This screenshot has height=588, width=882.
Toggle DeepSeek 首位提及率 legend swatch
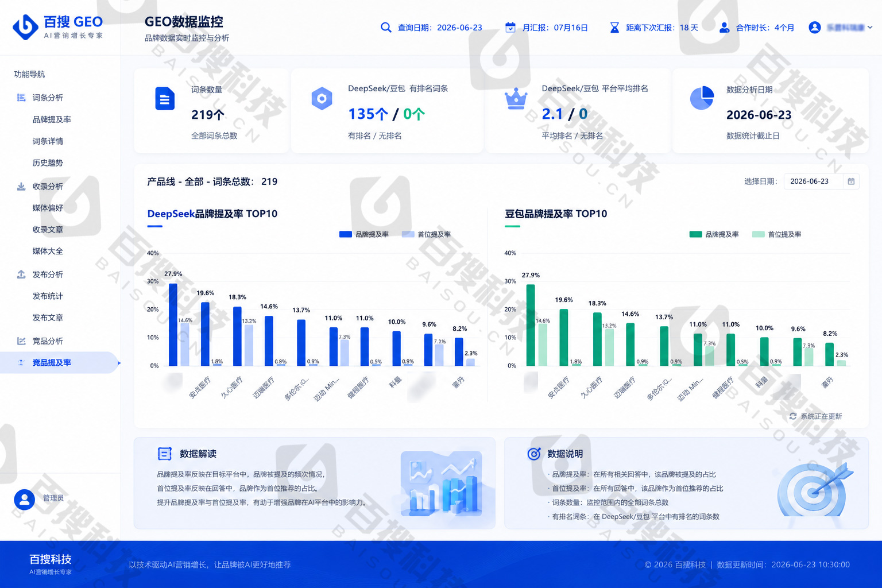coord(408,234)
